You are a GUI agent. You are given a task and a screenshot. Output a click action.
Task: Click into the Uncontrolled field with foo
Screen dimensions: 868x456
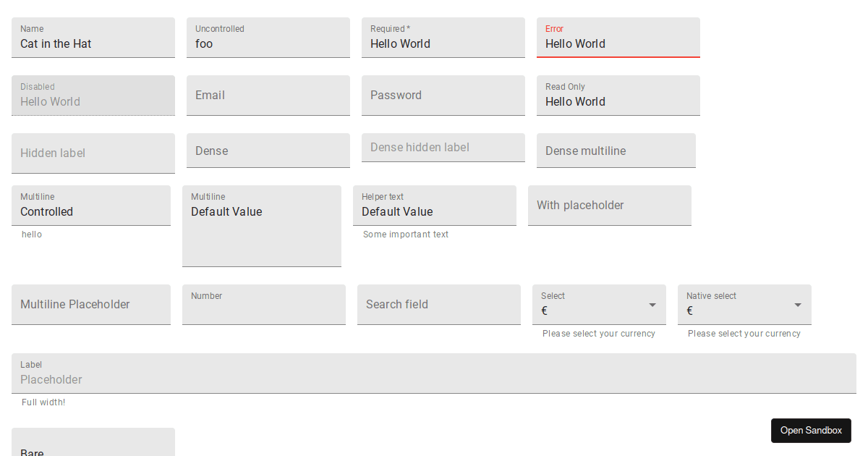pyautogui.click(x=268, y=38)
